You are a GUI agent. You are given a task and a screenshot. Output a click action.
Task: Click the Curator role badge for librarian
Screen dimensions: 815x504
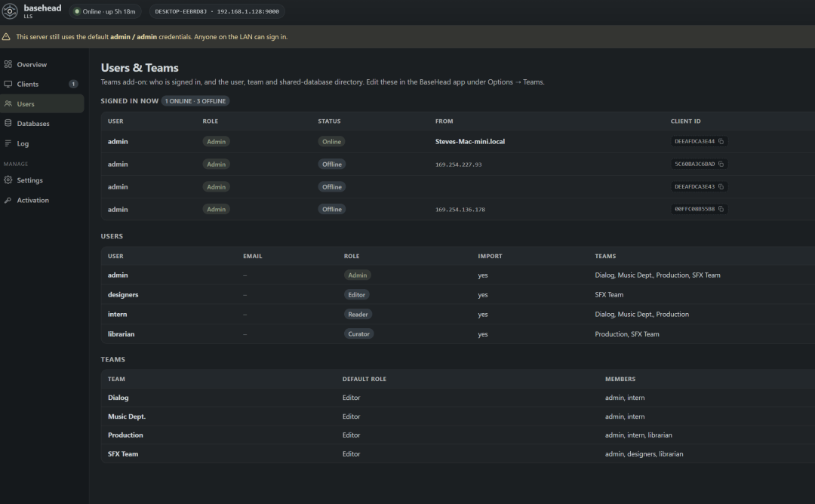point(358,334)
